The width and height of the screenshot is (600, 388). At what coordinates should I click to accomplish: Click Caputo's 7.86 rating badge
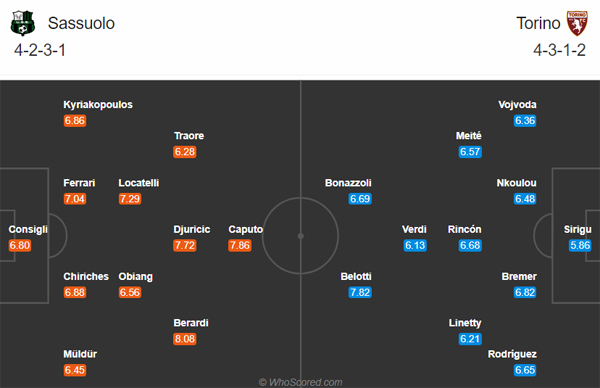pos(240,245)
